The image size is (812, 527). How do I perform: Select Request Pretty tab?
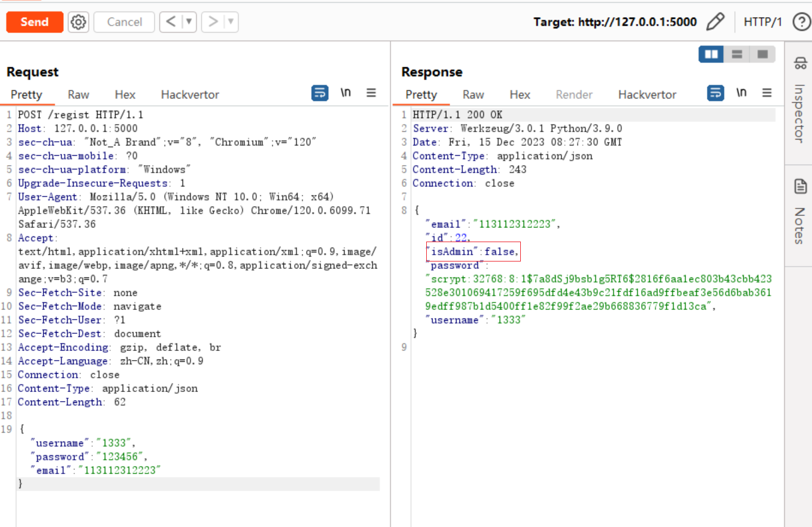[26, 95]
